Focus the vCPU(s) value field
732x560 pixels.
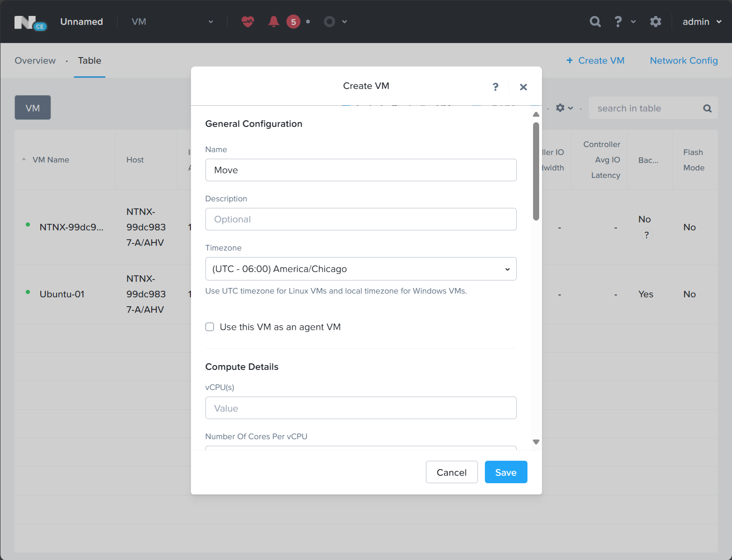[x=361, y=408]
